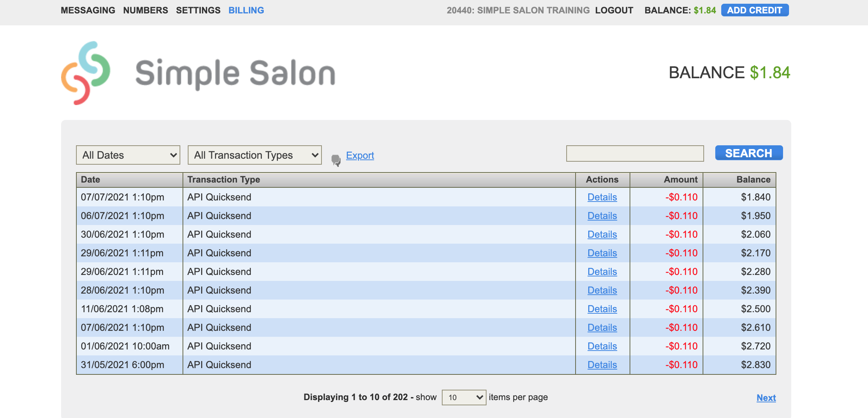Click the $2.500 balance cell
The width and height of the screenshot is (868, 418).
pos(739,309)
